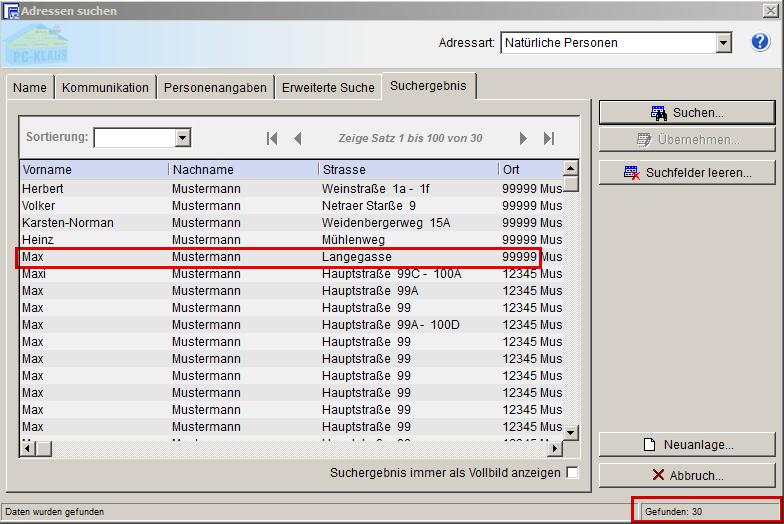Go to next record page

point(523,139)
